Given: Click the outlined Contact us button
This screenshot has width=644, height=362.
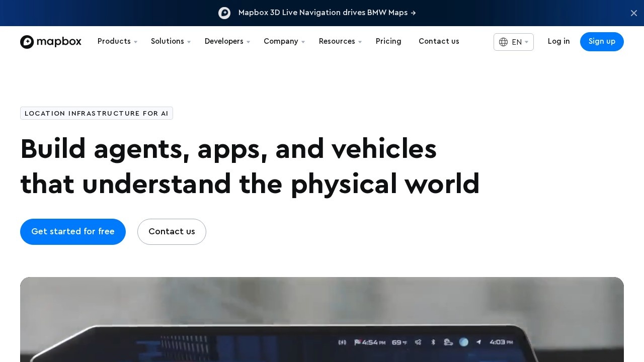Looking at the screenshot, I should pos(172,232).
